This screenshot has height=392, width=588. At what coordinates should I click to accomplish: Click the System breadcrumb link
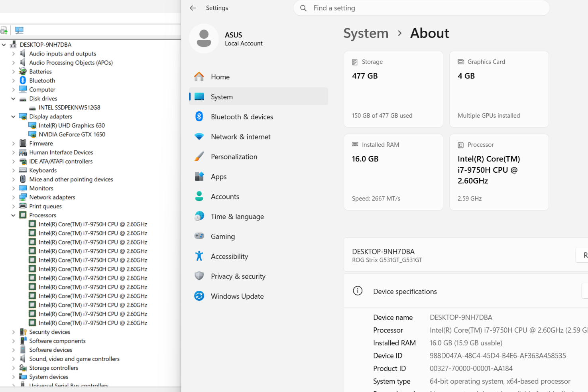[366, 33]
